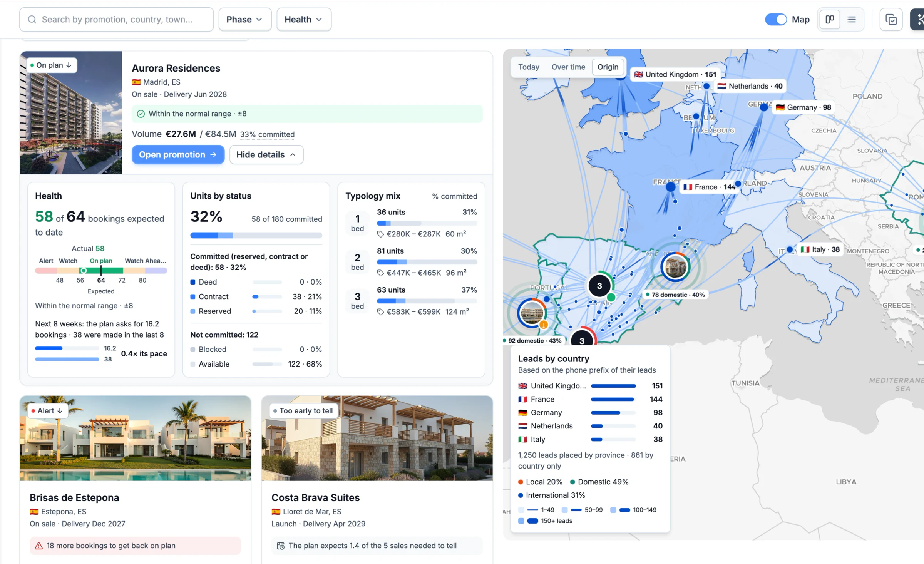The image size is (924, 564).
Task: Click the Aurora Residences building thumbnail
Action: coord(71,112)
